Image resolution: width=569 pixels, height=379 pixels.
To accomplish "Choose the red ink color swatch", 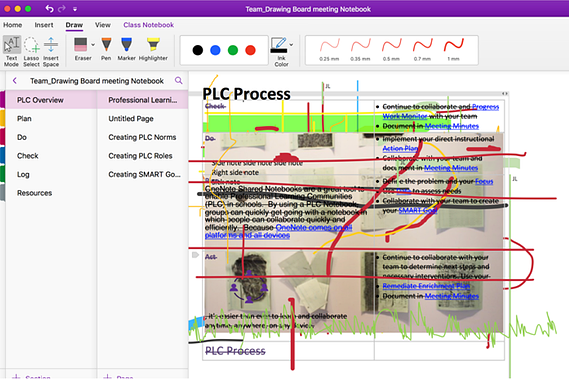I will click(x=250, y=50).
